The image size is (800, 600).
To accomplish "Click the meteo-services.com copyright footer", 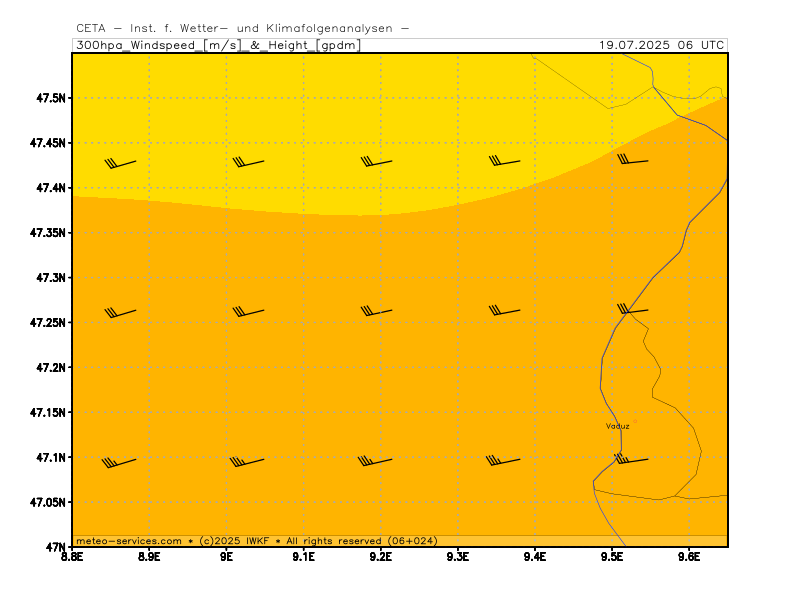I will tap(257, 541).
